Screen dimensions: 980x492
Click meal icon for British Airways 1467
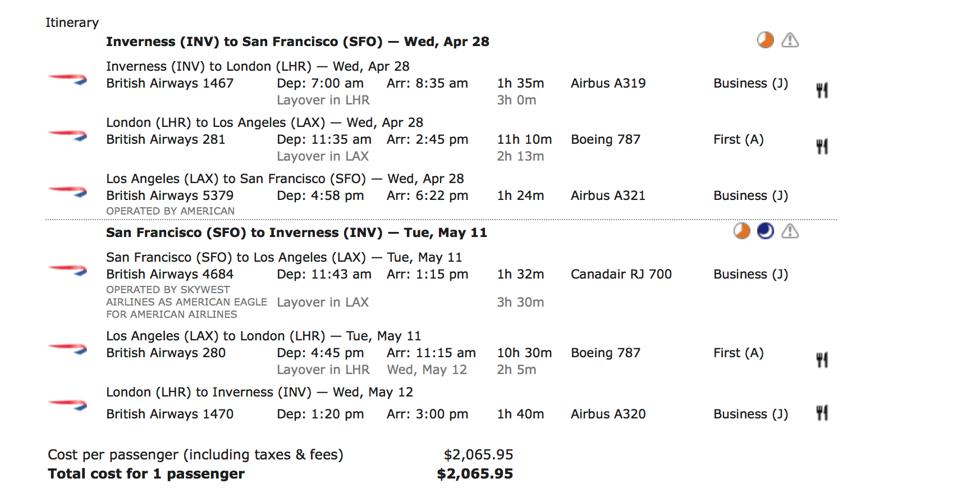pos(822,90)
